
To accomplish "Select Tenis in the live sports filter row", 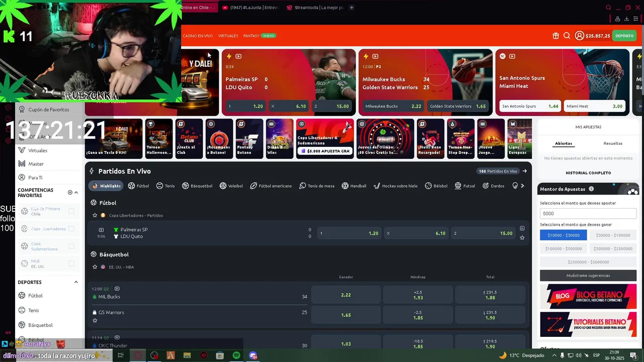I will [x=166, y=186].
